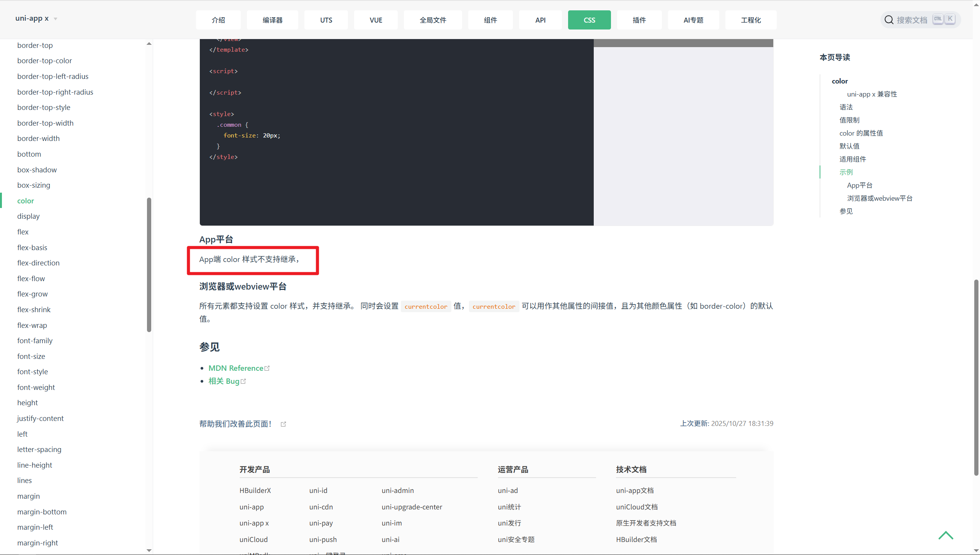Click the sidebar scrollbar thumb
This screenshot has width=980, height=555.
[149, 264]
